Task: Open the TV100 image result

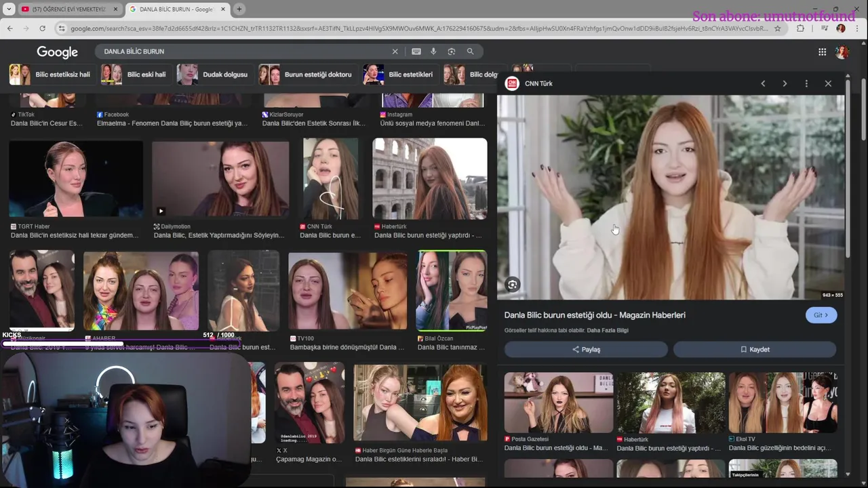Action: click(x=347, y=291)
